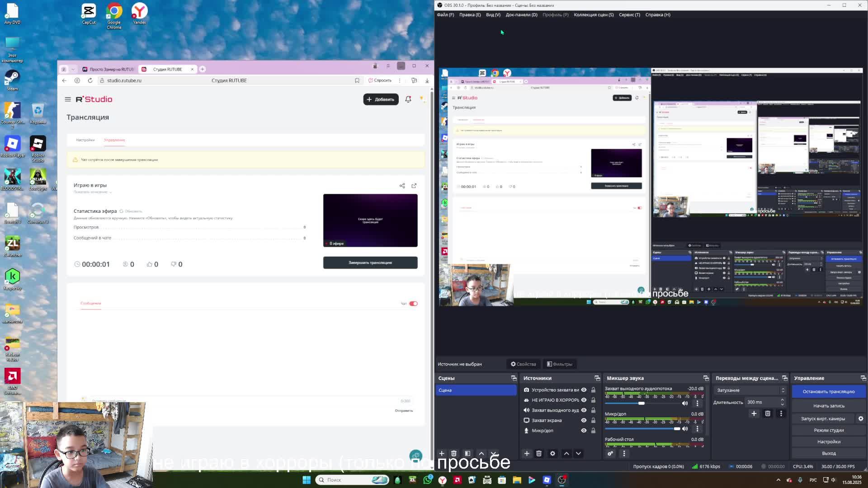
Task: Turn off the Чат toggle switch
Action: pos(413,304)
